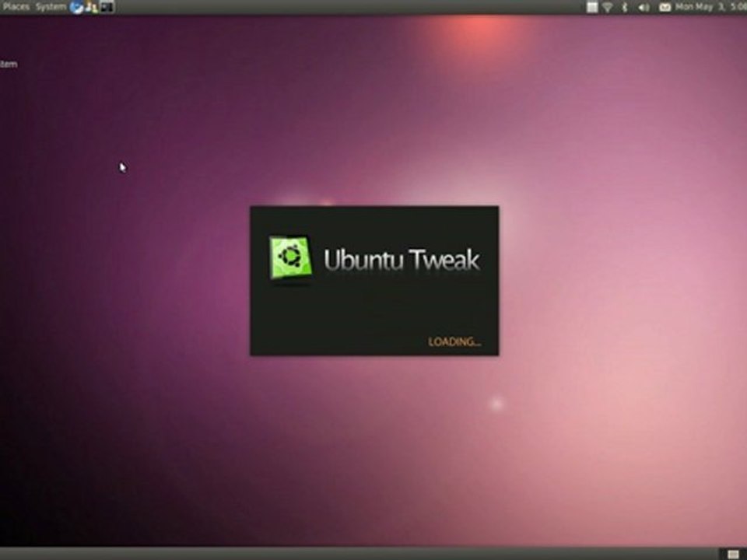Open the System menu
The image size is (747, 560).
(x=51, y=7)
